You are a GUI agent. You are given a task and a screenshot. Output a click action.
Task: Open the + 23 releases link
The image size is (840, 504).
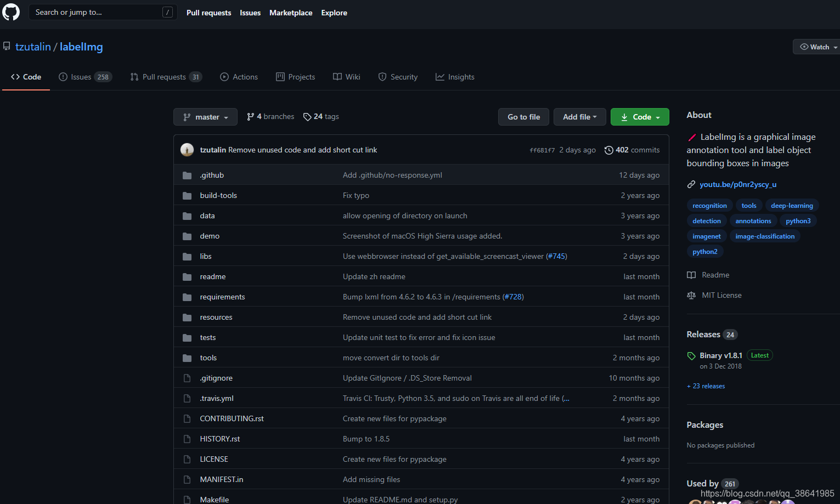[706, 386]
